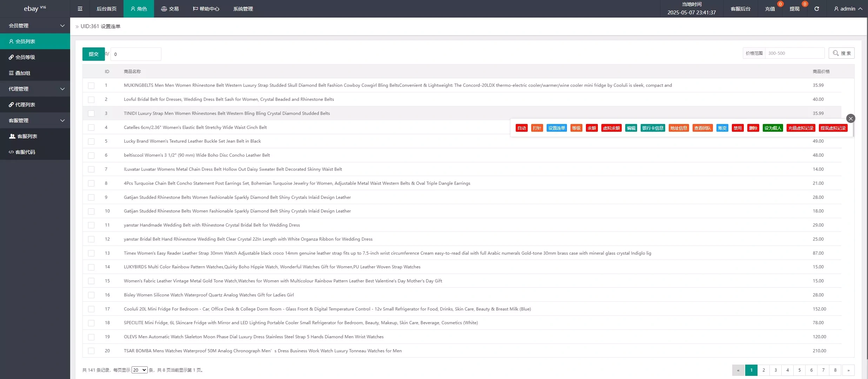Click the magnifier search button
The width and height of the screenshot is (868, 379).
(x=841, y=53)
